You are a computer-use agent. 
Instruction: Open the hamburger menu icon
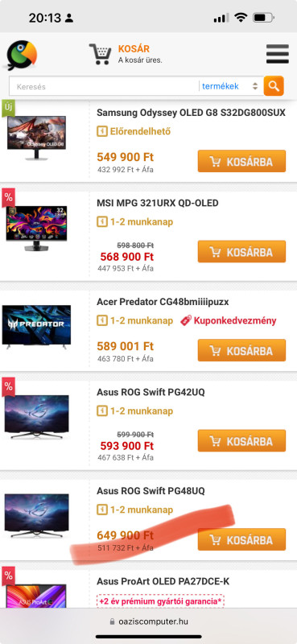pyautogui.click(x=278, y=54)
